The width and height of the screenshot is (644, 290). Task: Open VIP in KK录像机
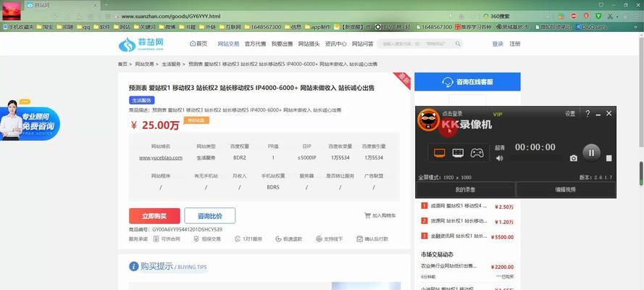(x=498, y=115)
